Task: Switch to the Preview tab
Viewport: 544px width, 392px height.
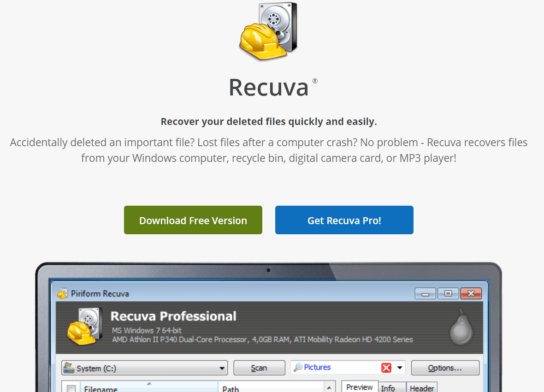Action: (360, 387)
